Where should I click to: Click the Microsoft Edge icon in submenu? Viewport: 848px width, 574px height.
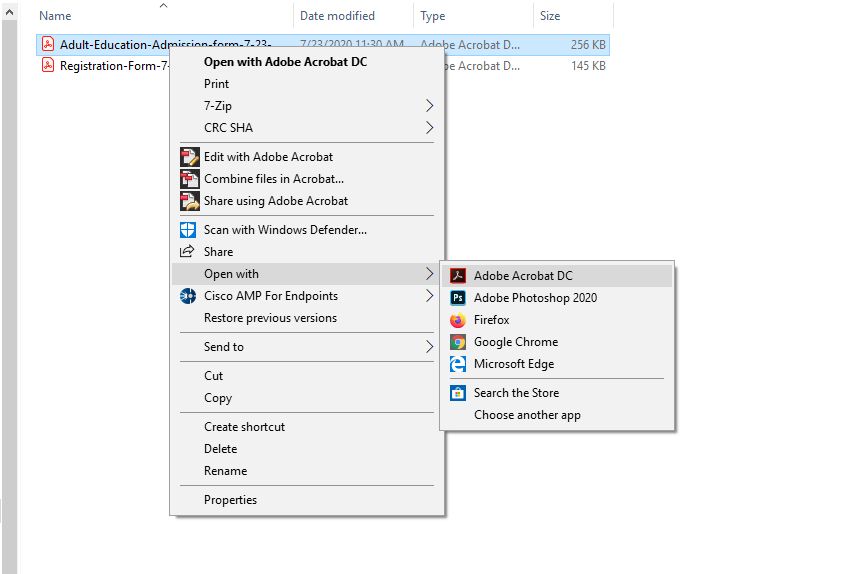point(458,364)
